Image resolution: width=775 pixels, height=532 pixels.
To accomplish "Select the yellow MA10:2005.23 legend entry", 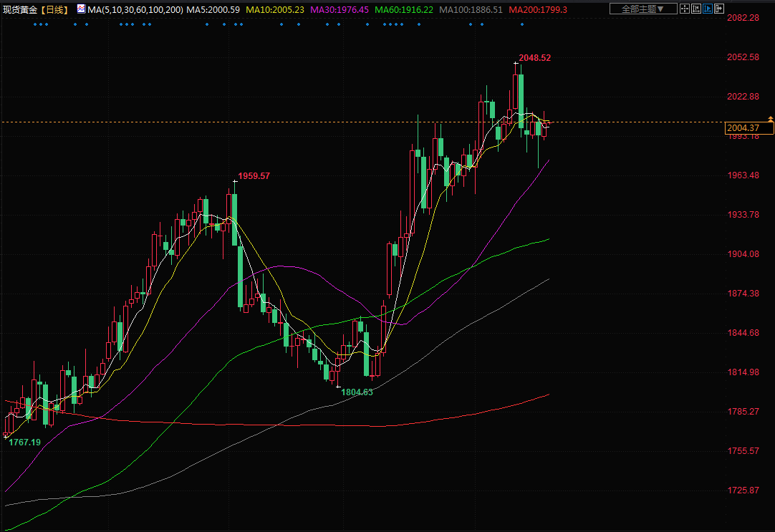I will tap(276, 10).
